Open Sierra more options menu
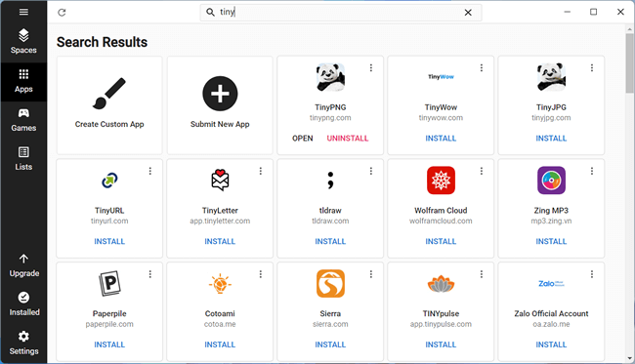Image resolution: width=635 pixels, height=364 pixels. (371, 274)
